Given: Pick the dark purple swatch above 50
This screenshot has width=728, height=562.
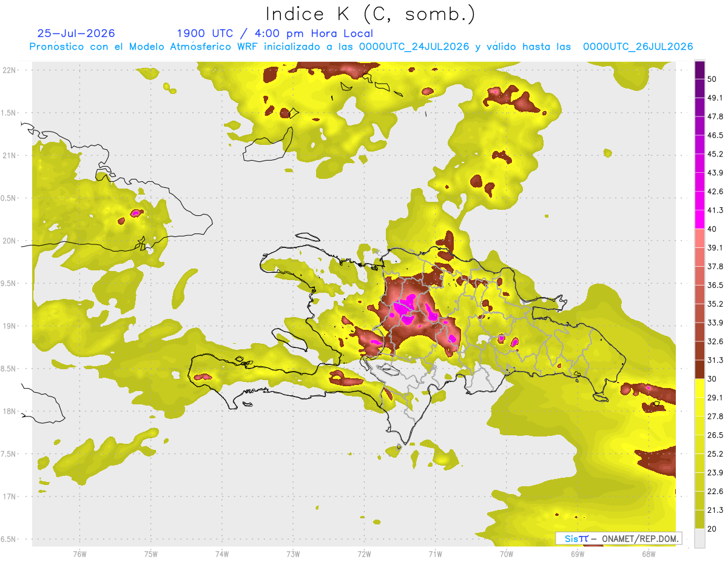Looking at the screenshot, I should [699, 70].
